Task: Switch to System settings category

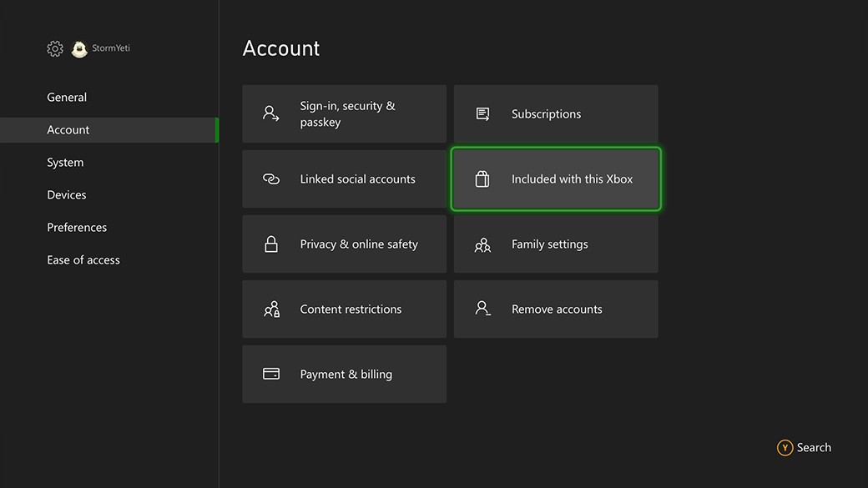Action: pyautogui.click(x=65, y=163)
